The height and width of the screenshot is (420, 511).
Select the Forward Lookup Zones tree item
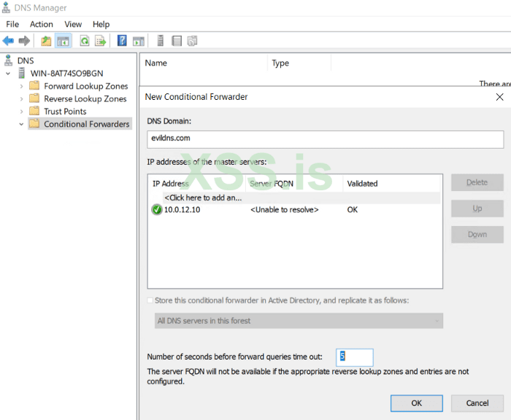tap(86, 86)
